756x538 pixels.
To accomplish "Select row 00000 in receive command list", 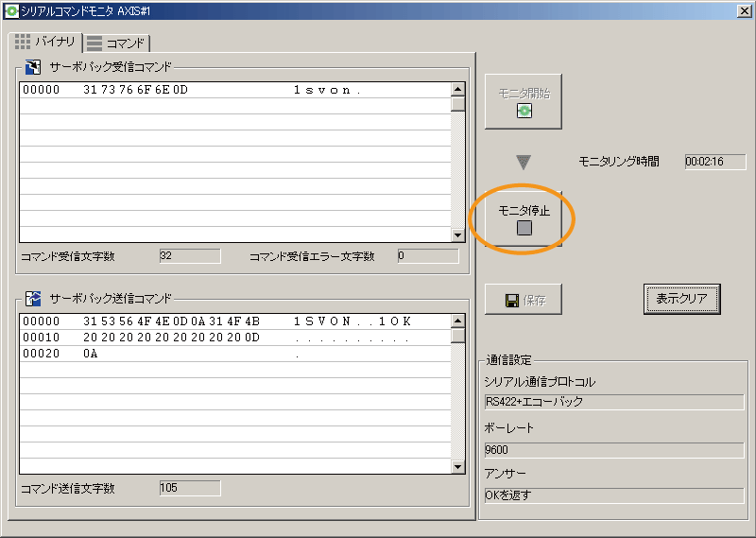I will 234,91.
